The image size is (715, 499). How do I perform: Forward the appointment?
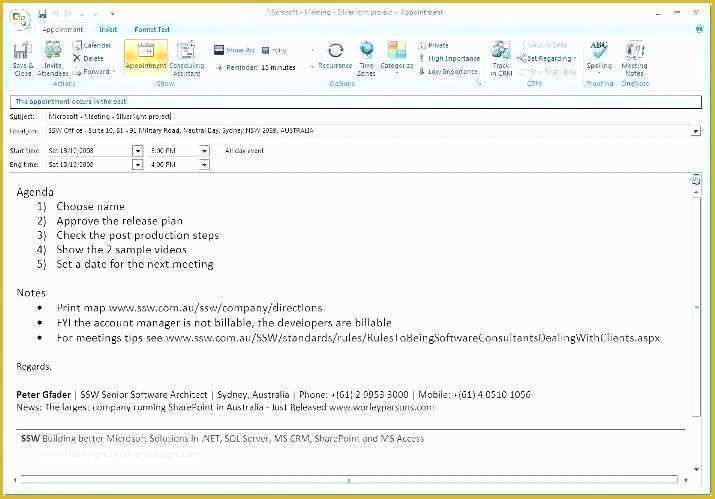tap(93, 72)
